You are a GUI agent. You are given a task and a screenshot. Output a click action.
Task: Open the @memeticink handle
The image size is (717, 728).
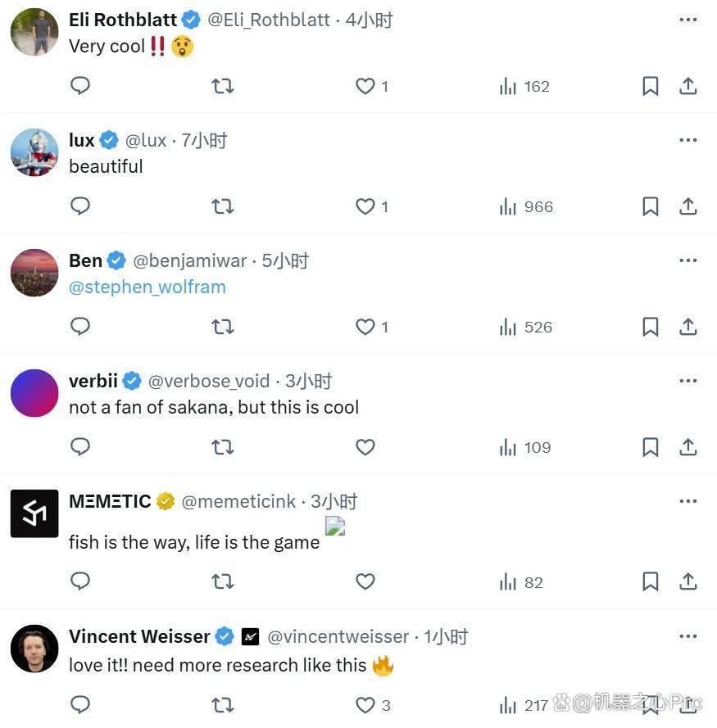[x=238, y=501]
